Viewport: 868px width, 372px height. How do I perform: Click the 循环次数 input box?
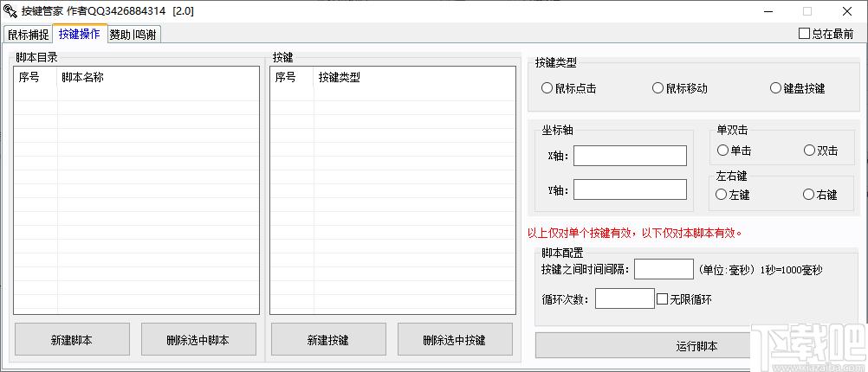[x=625, y=299]
